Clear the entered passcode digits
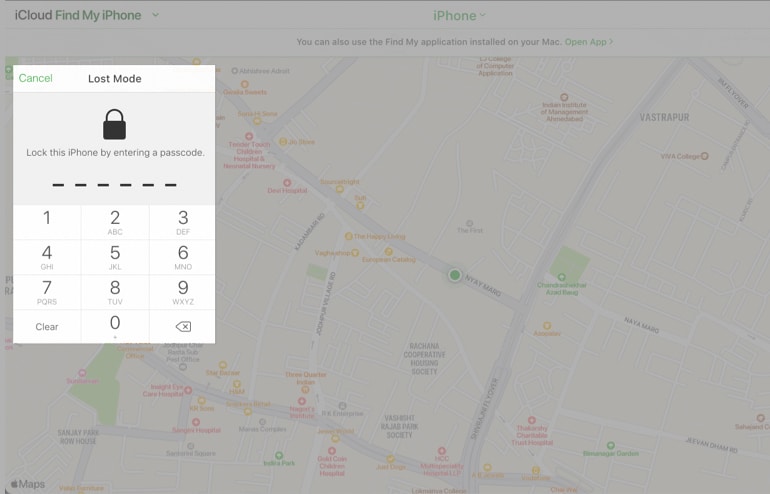Image resolution: width=770 pixels, height=494 pixels. click(47, 327)
